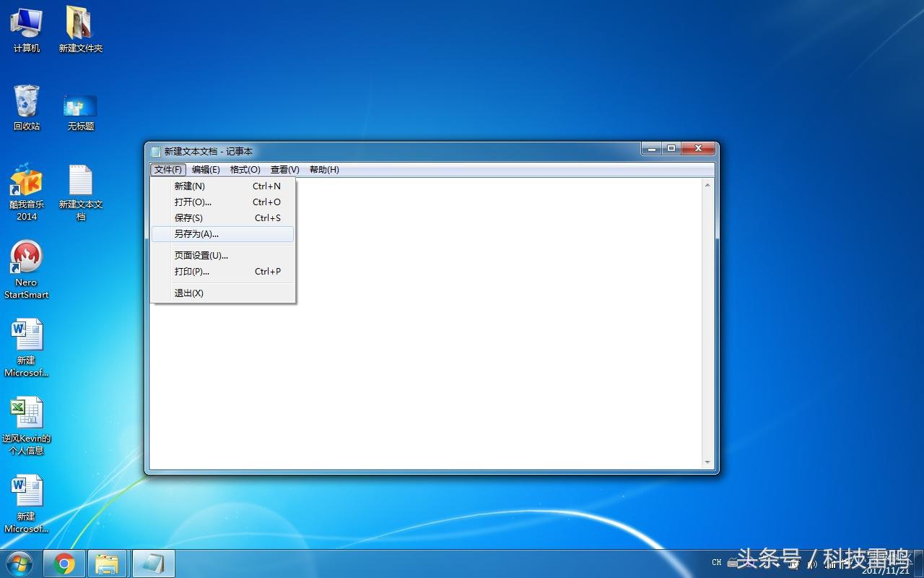Open the file explorer taskbar icon
Image resolution: width=924 pixels, height=578 pixels.
pyautogui.click(x=107, y=564)
